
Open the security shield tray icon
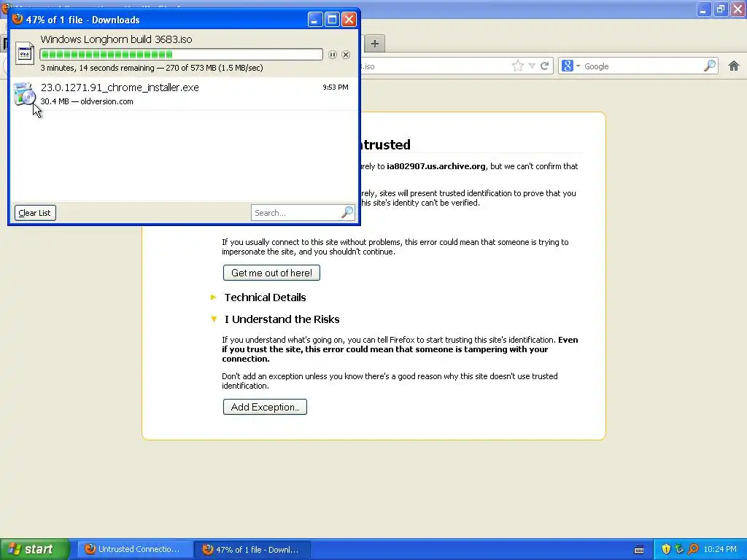click(x=666, y=549)
